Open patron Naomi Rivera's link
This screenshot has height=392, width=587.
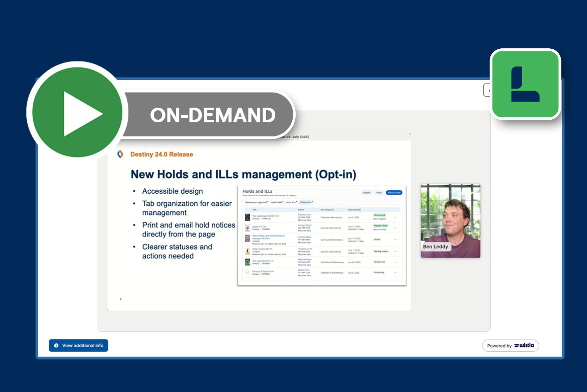(x=305, y=260)
